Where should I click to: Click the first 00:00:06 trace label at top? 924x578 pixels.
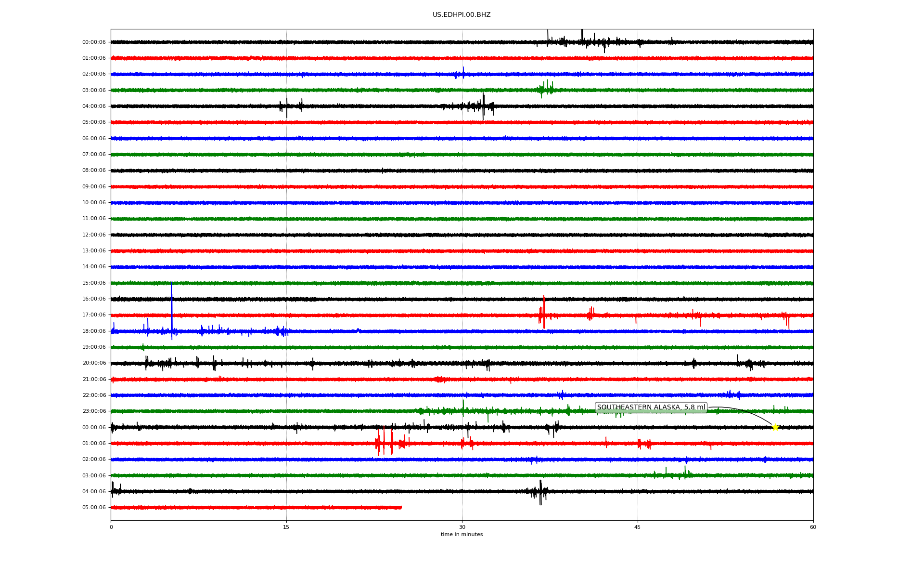click(94, 42)
